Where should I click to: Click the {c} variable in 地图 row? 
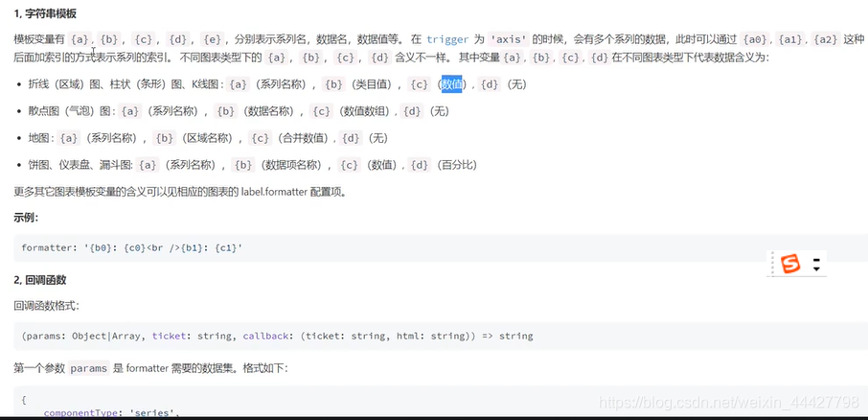[x=261, y=138]
